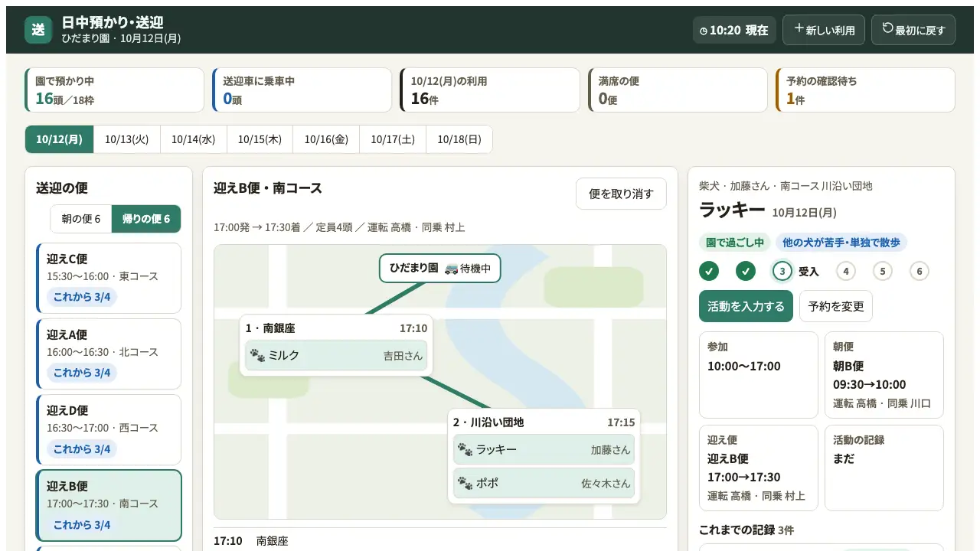
Task: Click the 10/12(月)の利用 summary card
Action: (490, 90)
